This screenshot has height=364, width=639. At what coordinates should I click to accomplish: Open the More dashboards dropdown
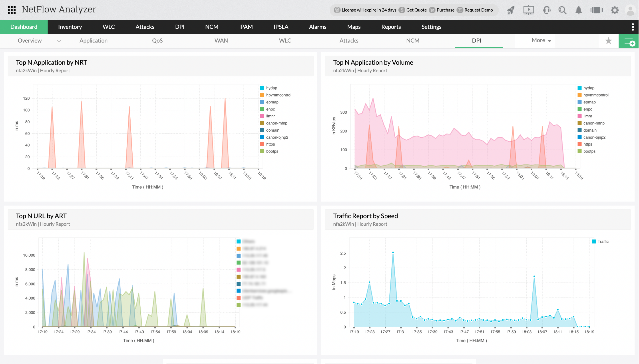tap(541, 40)
